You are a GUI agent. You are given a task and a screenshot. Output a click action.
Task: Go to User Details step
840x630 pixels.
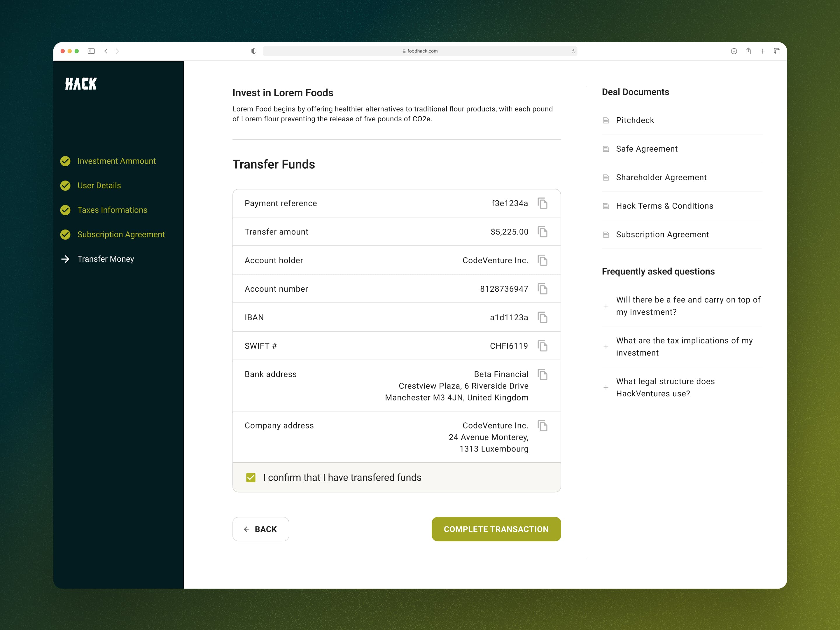click(x=99, y=185)
